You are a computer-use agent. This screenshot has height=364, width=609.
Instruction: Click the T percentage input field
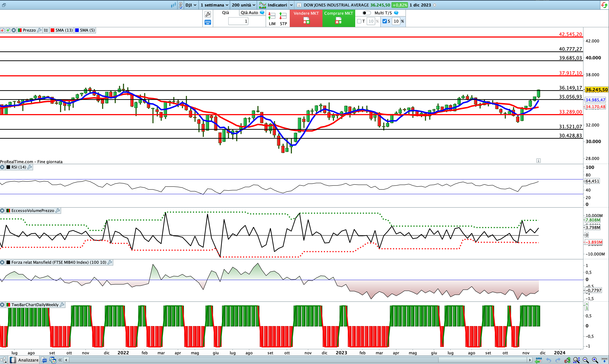pyautogui.click(x=371, y=21)
